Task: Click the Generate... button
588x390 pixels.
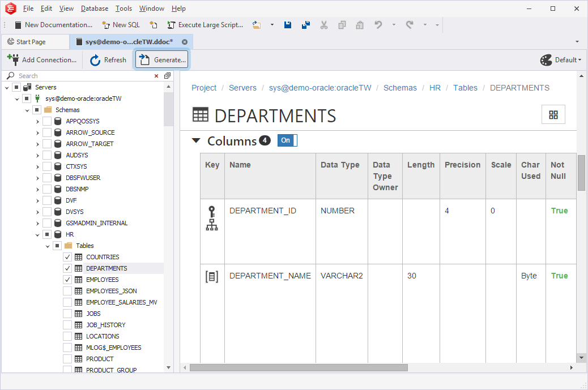Action: coord(162,60)
